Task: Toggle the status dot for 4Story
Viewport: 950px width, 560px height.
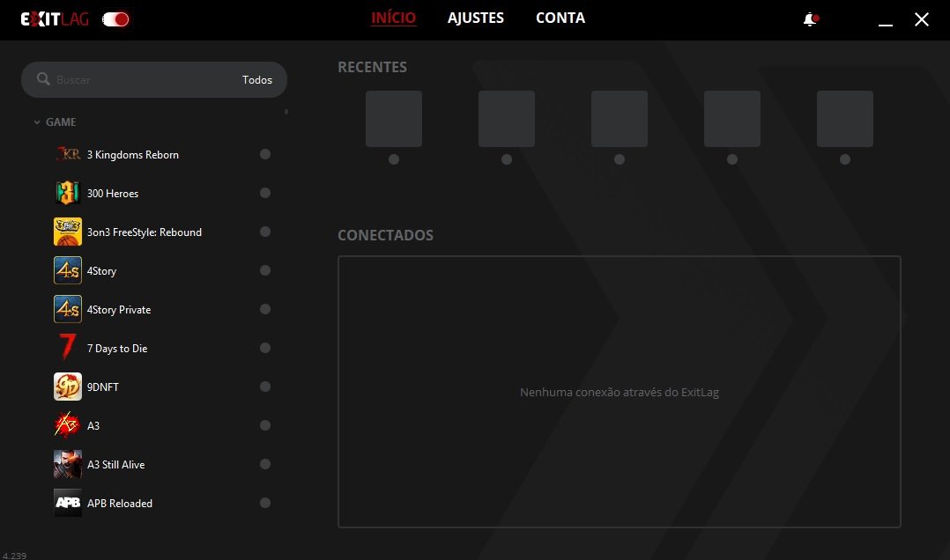Action: [265, 271]
